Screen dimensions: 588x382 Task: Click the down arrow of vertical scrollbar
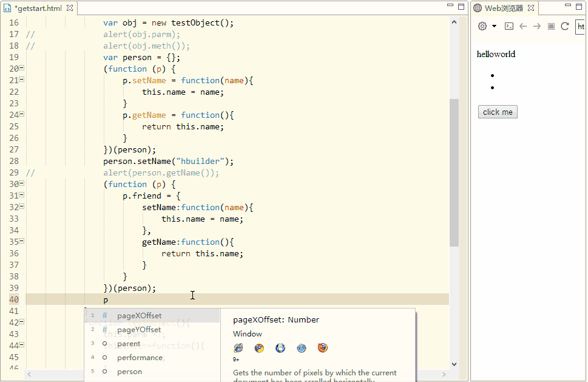[x=454, y=364]
